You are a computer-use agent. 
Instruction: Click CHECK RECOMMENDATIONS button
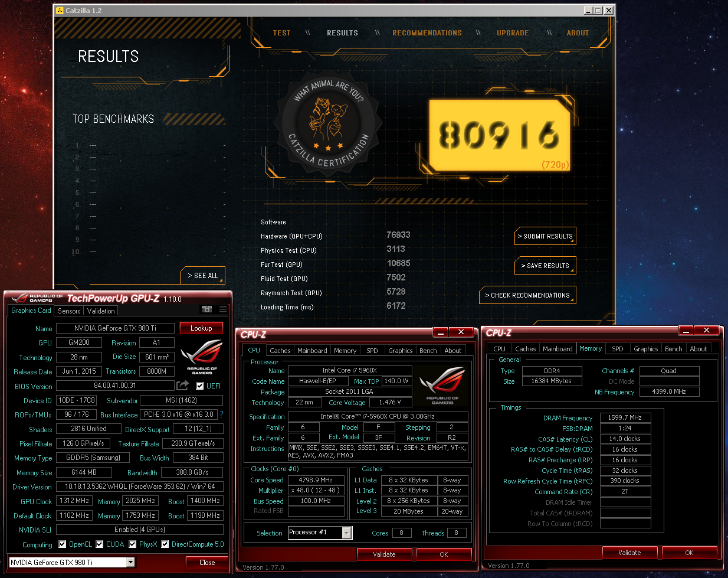point(527,295)
